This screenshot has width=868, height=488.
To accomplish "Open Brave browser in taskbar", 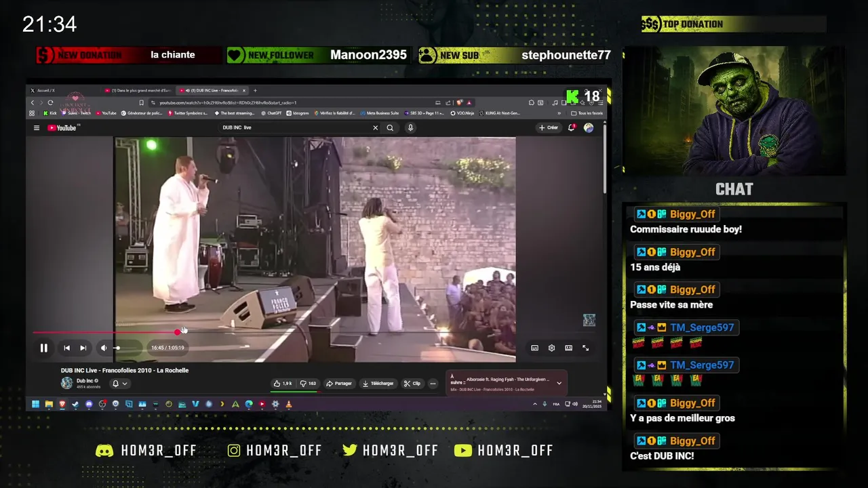I will pyautogui.click(x=62, y=404).
